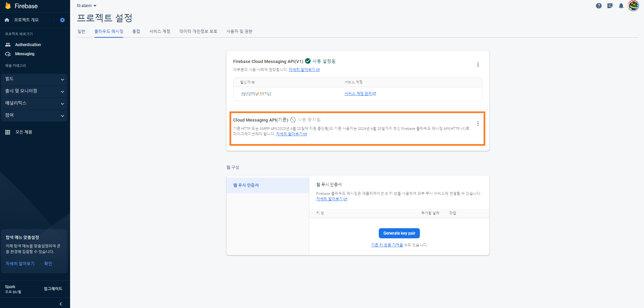Open 자세히 알아보기 link in web push section
The height and width of the screenshot is (308, 644).
pyautogui.click(x=331, y=199)
